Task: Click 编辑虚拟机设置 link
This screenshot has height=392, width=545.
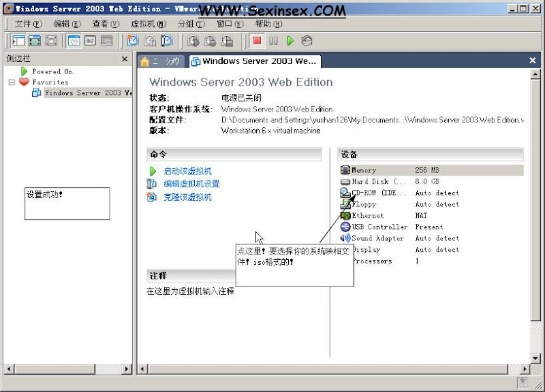Action: tap(191, 184)
